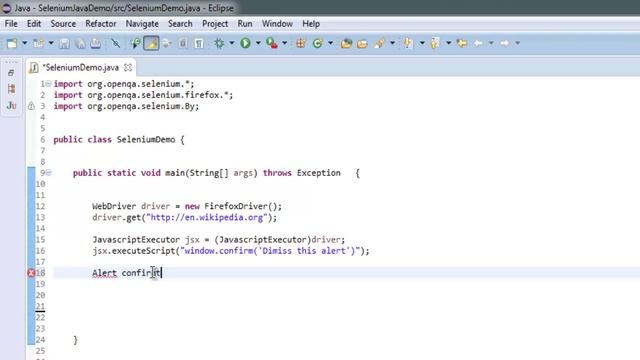The width and height of the screenshot is (640, 360).
Task: Open the Edit menu
Action: (x=34, y=24)
